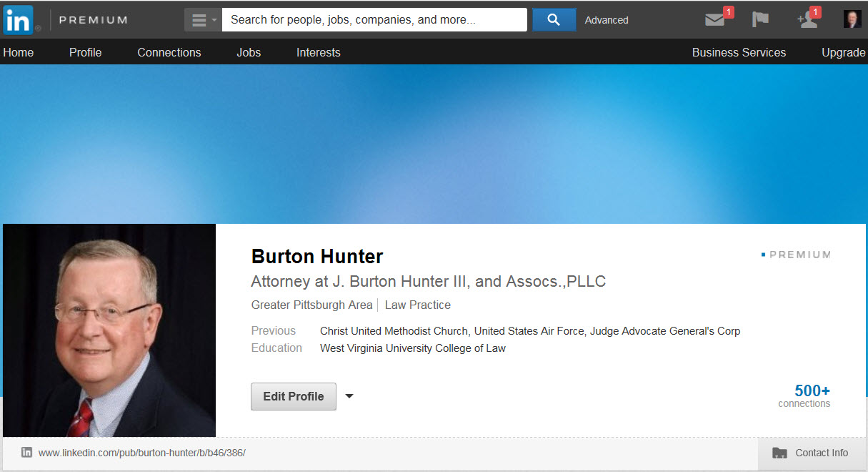Screen dimensions: 868x472
Task: Click the Burton Hunter profile photo
Action: click(109, 330)
